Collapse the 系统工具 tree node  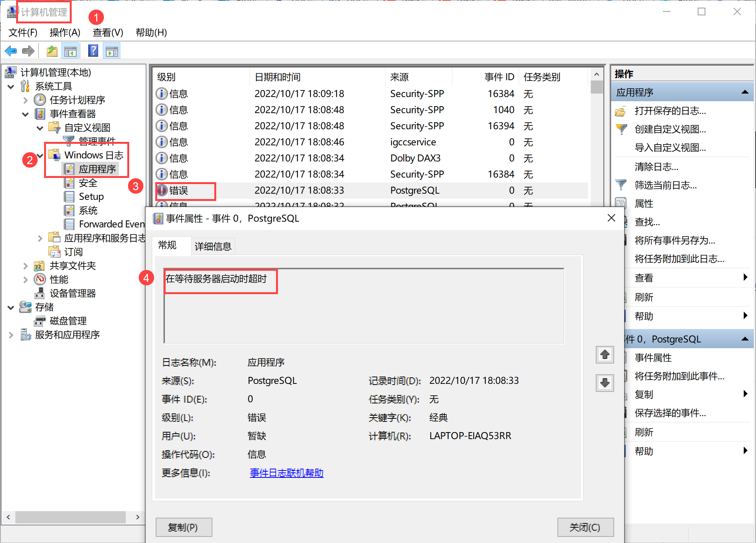[x=11, y=86]
